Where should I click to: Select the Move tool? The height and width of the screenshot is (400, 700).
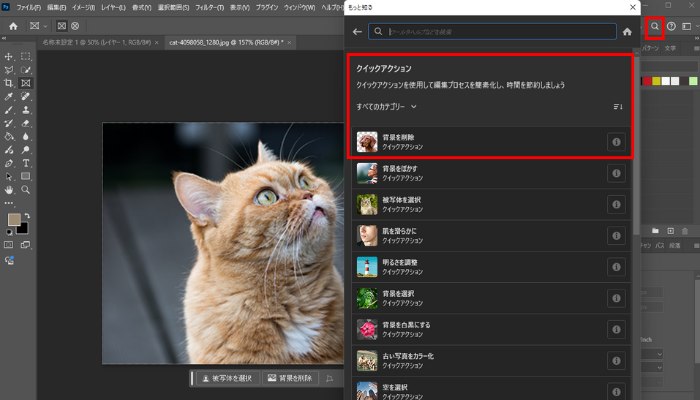[8, 57]
